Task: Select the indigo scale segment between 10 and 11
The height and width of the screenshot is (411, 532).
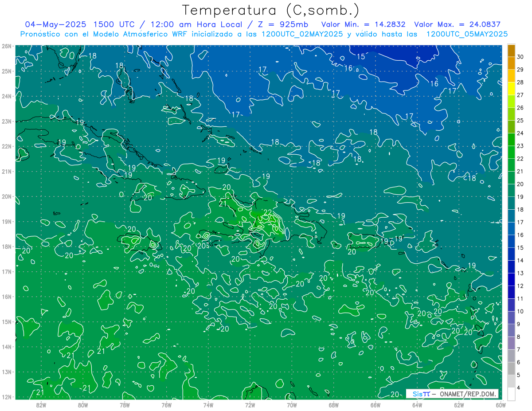Action: pos(511,305)
